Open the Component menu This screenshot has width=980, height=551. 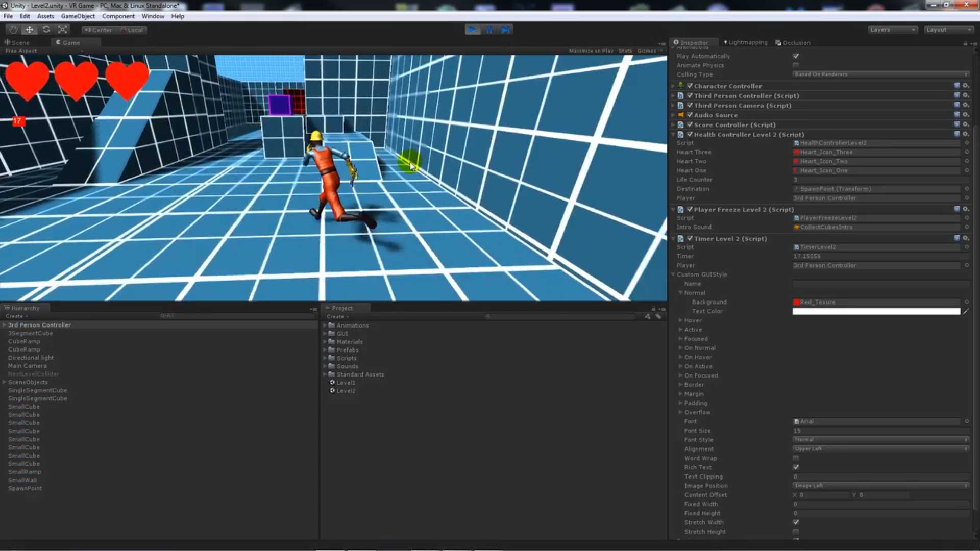(x=118, y=16)
